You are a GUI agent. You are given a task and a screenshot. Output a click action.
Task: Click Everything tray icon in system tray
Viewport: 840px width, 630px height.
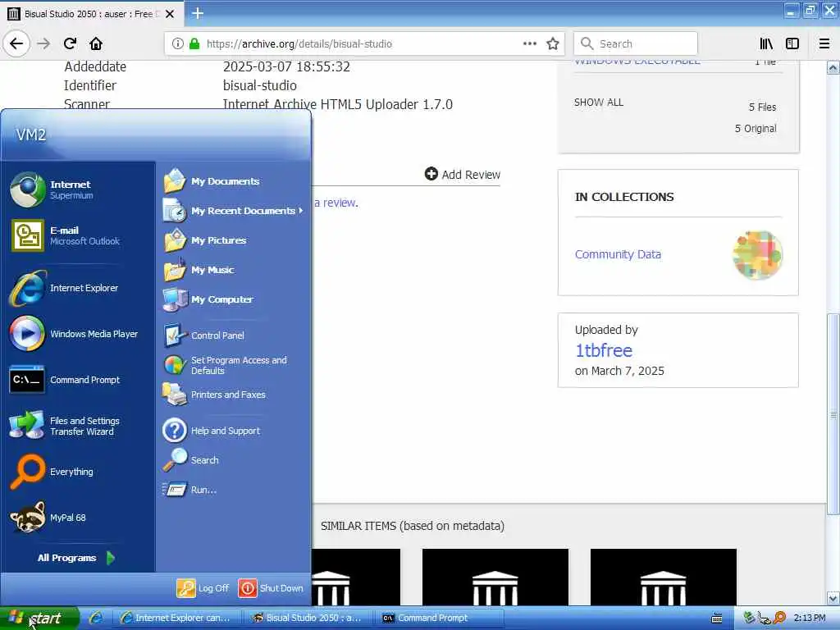779,619
